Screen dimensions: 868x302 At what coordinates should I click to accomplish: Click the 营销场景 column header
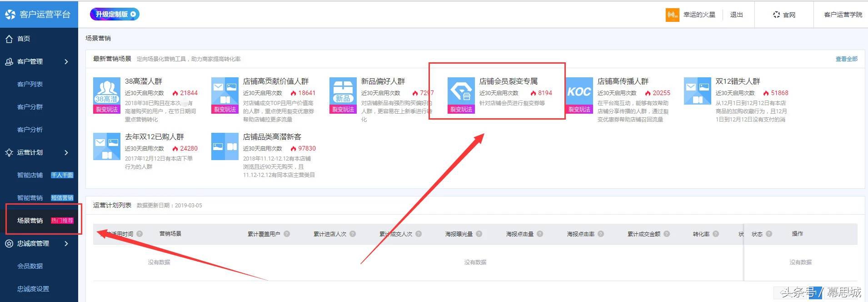click(x=170, y=234)
